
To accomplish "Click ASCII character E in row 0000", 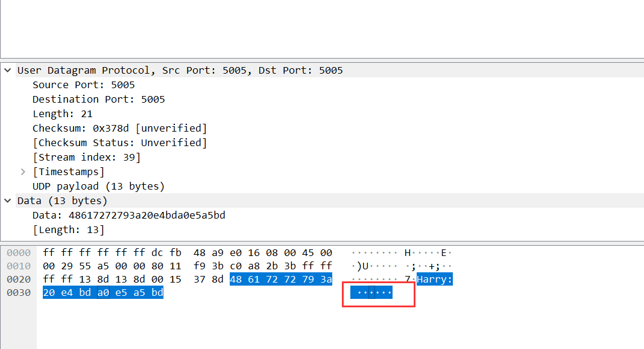I will click(x=444, y=253).
